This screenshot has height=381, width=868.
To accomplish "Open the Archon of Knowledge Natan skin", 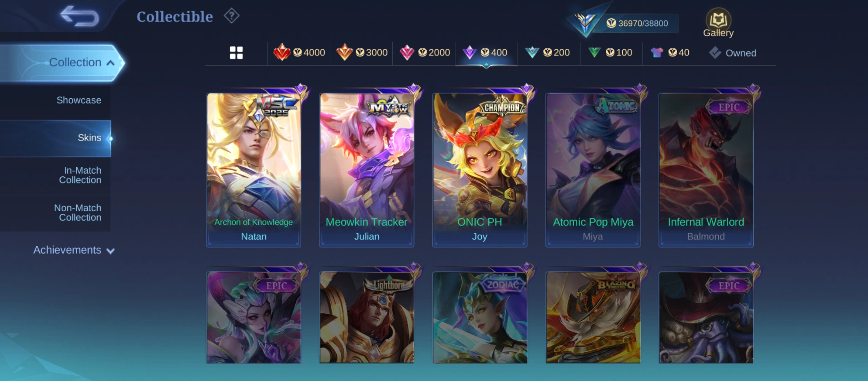I will pyautogui.click(x=253, y=170).
